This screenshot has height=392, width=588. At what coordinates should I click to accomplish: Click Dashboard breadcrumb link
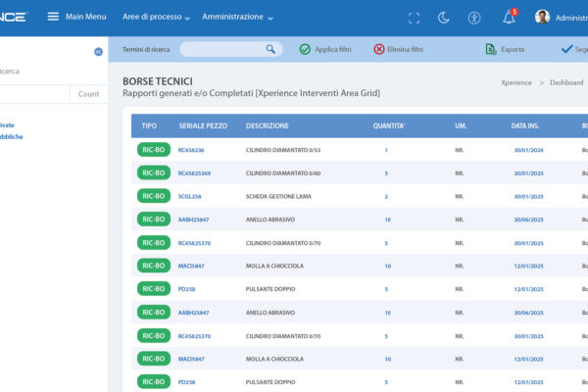pos(565,83)
